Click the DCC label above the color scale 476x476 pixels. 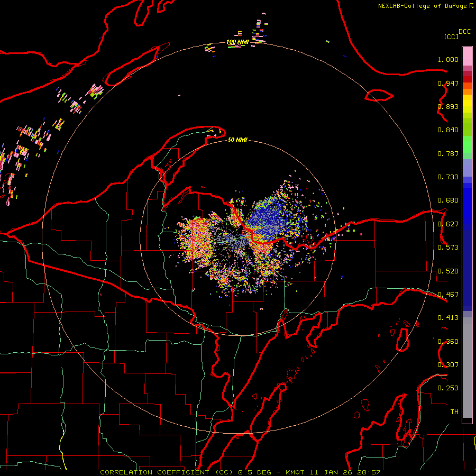tap(465, 32)
